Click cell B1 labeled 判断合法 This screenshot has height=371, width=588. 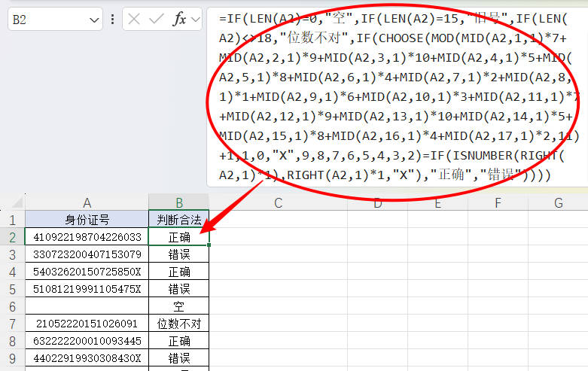tap(178, 220)
